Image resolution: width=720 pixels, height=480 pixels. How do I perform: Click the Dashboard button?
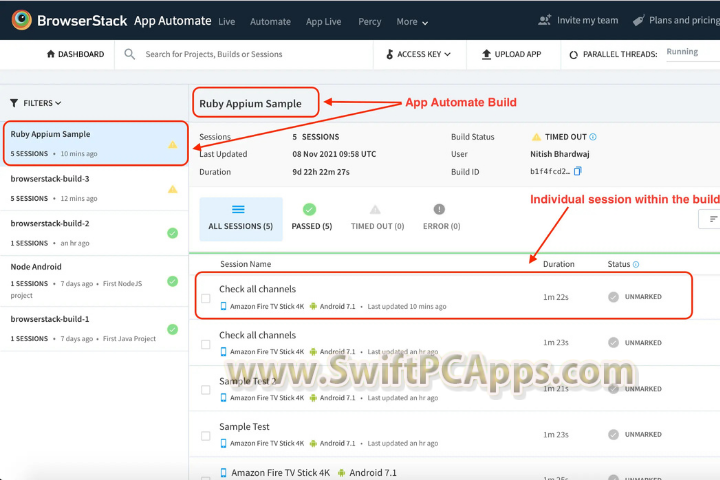(75, 54)
